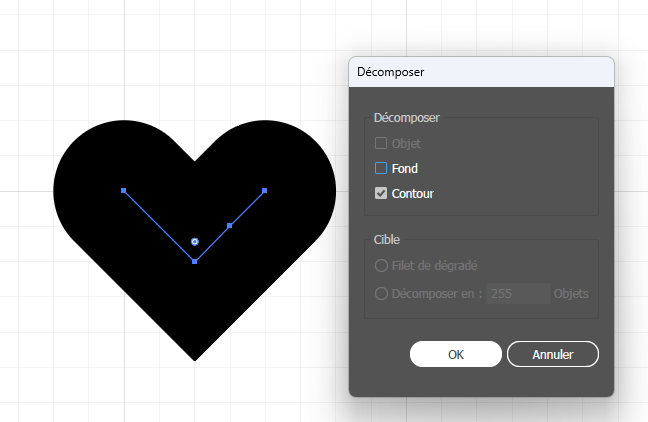This screenshot has width=648, height=422.
Task: Uncheck the Contour checkbox
Action: [381, 194]
